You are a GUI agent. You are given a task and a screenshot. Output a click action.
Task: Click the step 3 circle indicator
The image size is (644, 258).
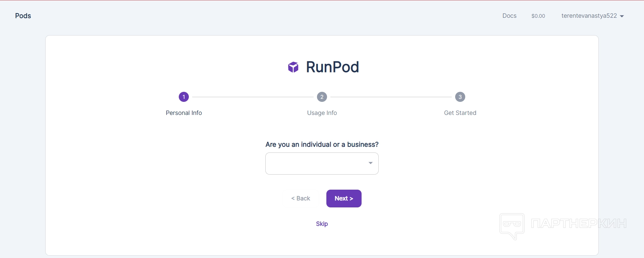pyautogui.click(x=460, y=97)
